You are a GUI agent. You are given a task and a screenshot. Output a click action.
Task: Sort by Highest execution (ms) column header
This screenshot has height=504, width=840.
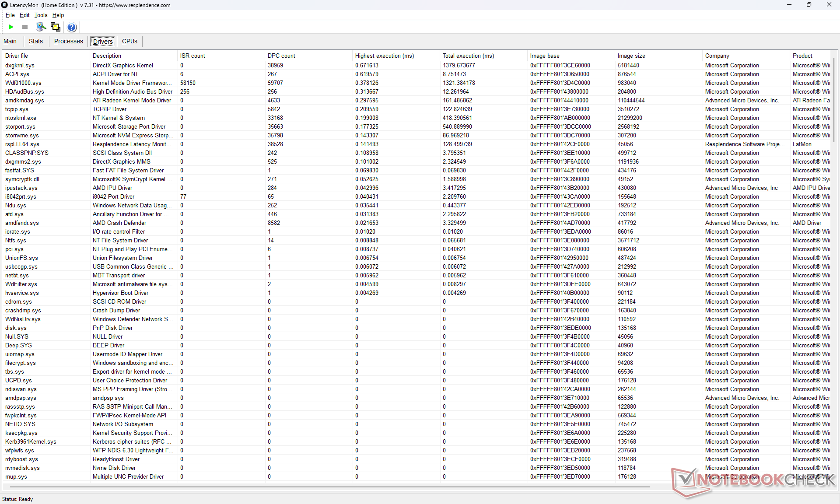pos(384,56)
